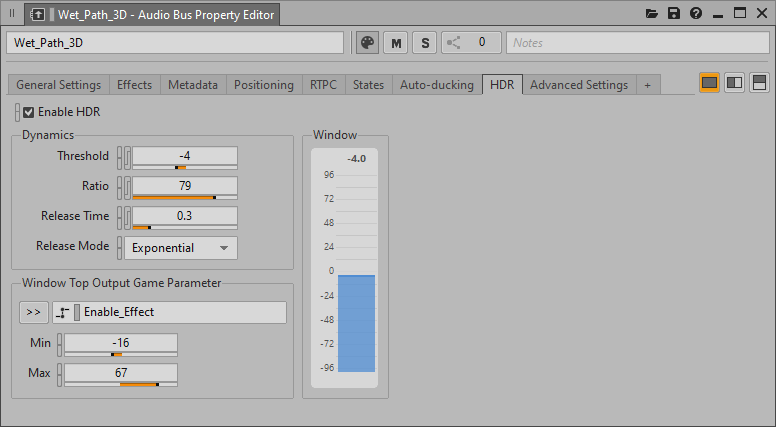Mute the Wet_Path_3D bus
The image size is (776, 427).
pos(397,43)
